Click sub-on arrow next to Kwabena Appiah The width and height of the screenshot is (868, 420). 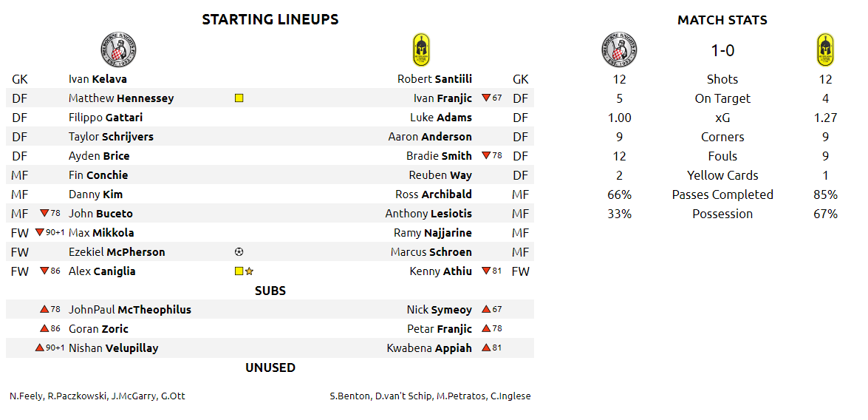click(x=486, y=348)
